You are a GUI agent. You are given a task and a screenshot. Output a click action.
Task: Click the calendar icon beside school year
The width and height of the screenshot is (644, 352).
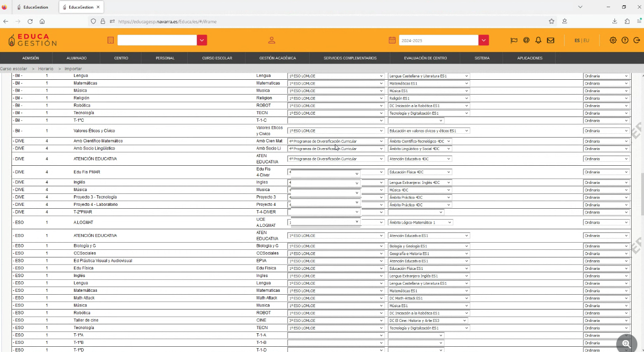click(392, 41)
